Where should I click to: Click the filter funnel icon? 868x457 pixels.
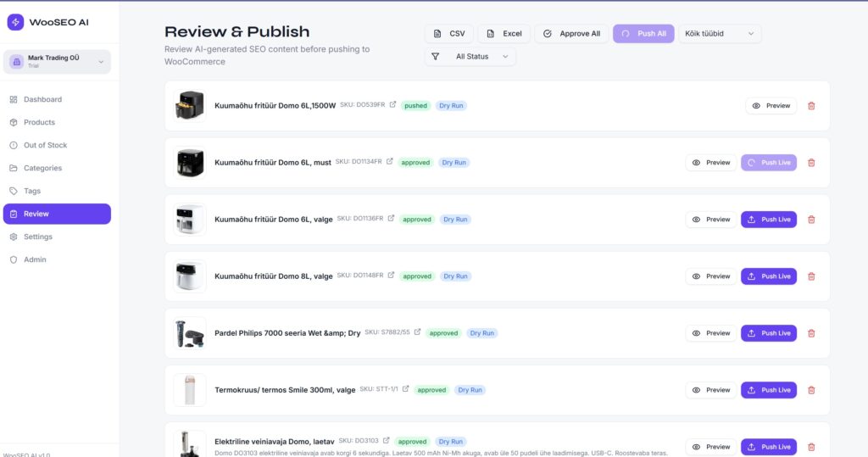coord(436,57)
